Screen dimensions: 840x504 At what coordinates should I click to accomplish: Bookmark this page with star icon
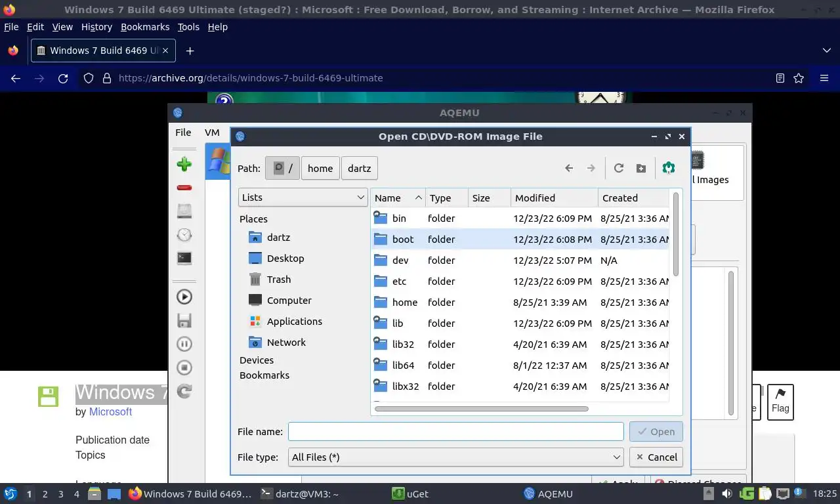click(x=799, y=78)
